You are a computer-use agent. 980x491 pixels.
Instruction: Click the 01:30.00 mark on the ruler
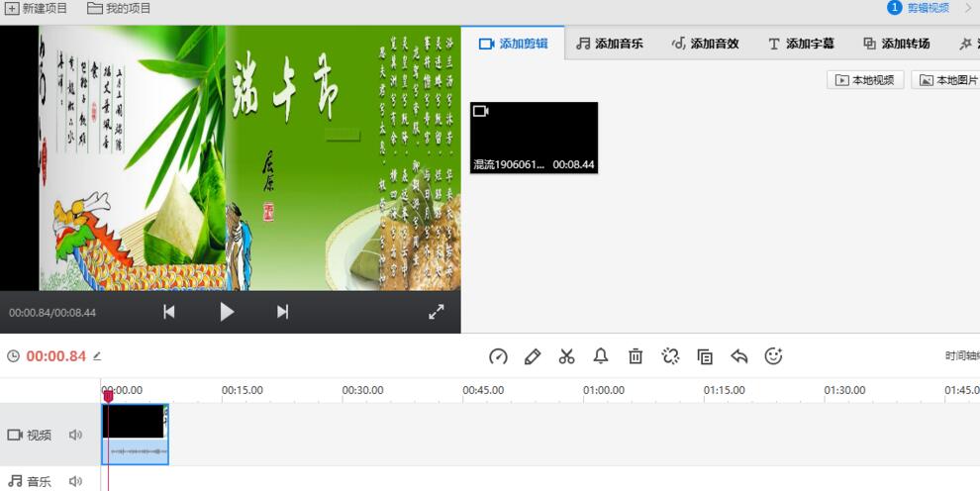pos(845,390)
